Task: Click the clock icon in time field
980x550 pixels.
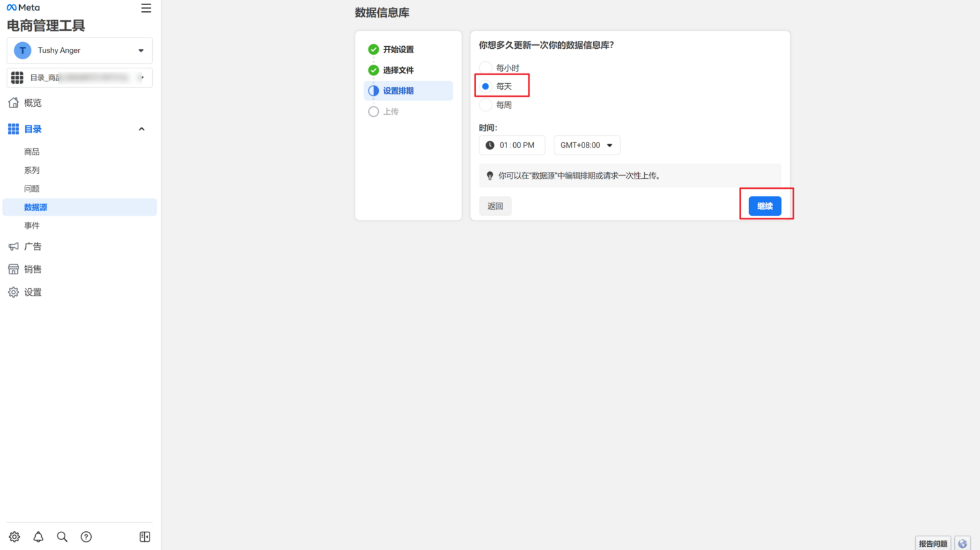Action: coord(490,145)
